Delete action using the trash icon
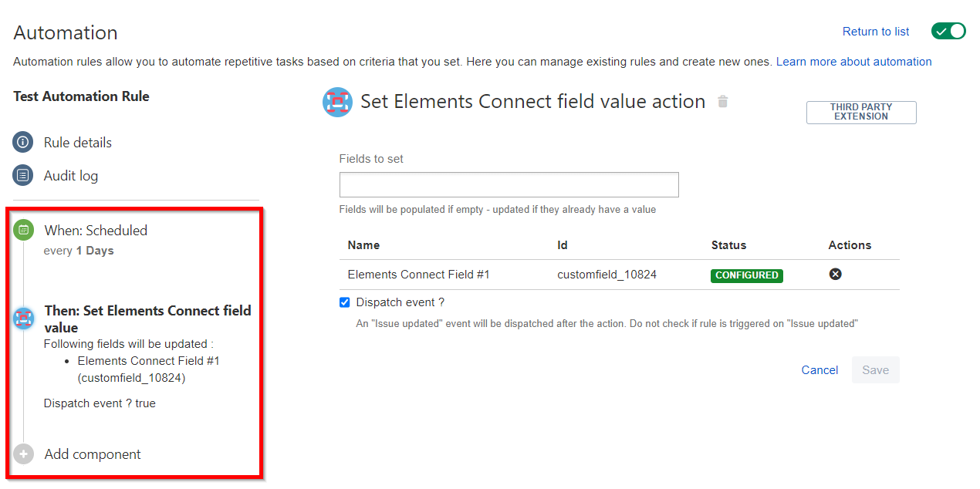 [722, 102]
